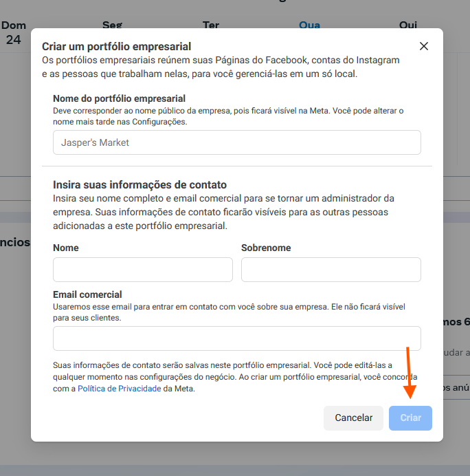
Task: Select the Seg calendar day header
Action: click(112, 25)
